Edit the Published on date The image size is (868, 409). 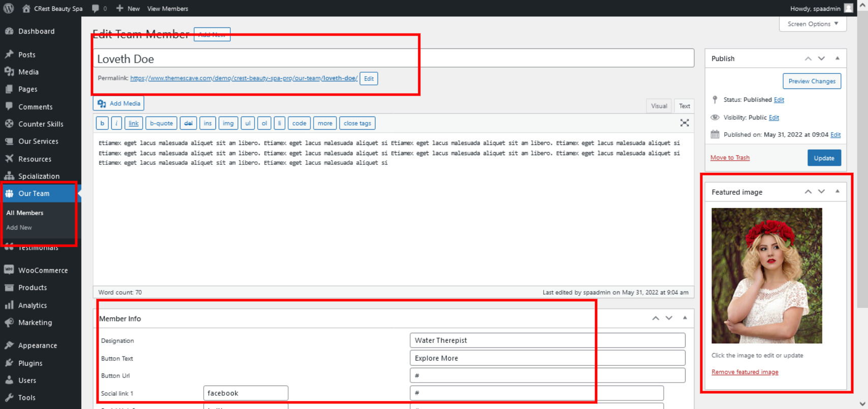click(835, 135)
